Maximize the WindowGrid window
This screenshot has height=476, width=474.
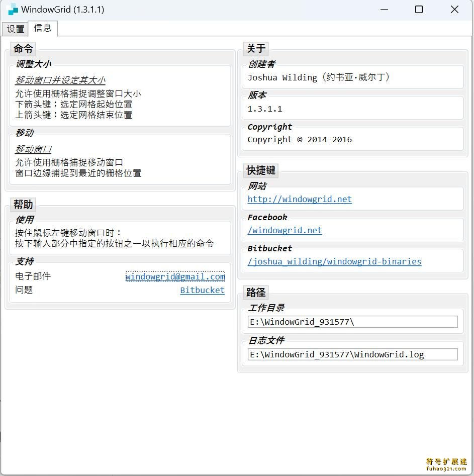pos(419,10)
